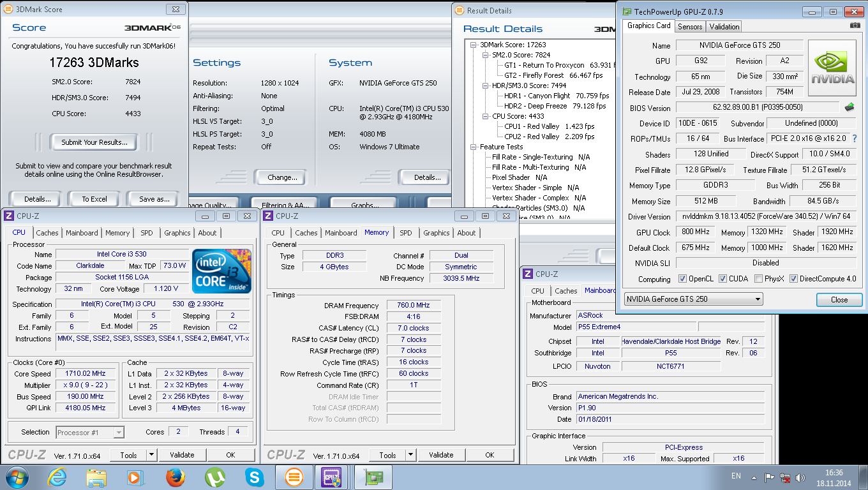The width and height of the screenshot is (868, 490).
Task: Launch Internet Explorer from the taskbar
Action: tap(57, 477)
